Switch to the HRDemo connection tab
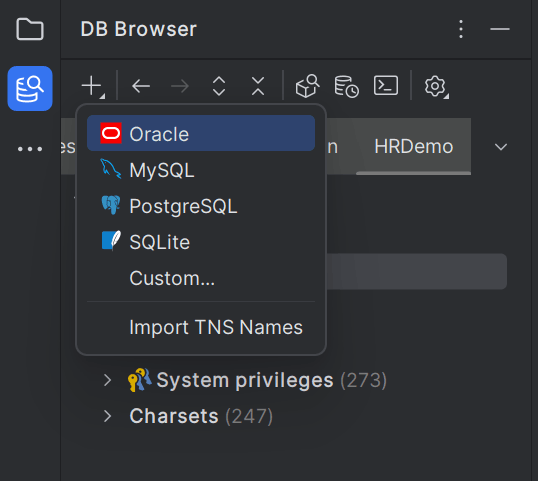538x481 pixels. tap(413, 146)
